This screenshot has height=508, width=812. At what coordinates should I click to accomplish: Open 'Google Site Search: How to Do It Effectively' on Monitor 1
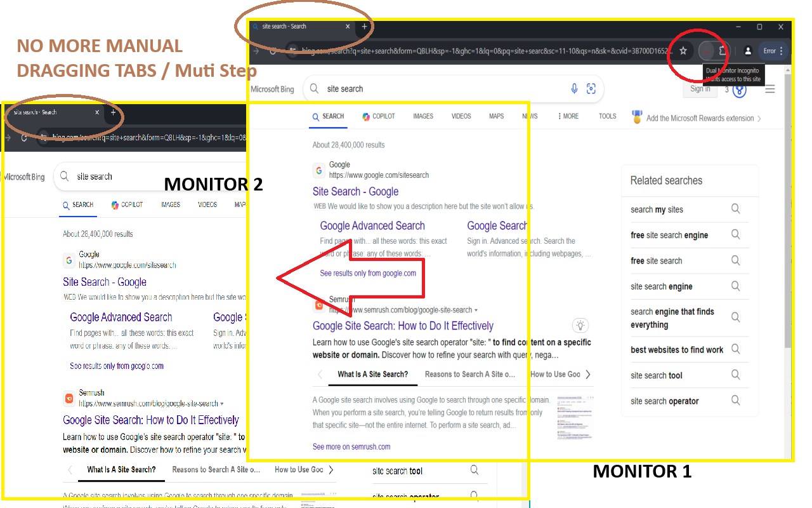[x=403, y=326]
